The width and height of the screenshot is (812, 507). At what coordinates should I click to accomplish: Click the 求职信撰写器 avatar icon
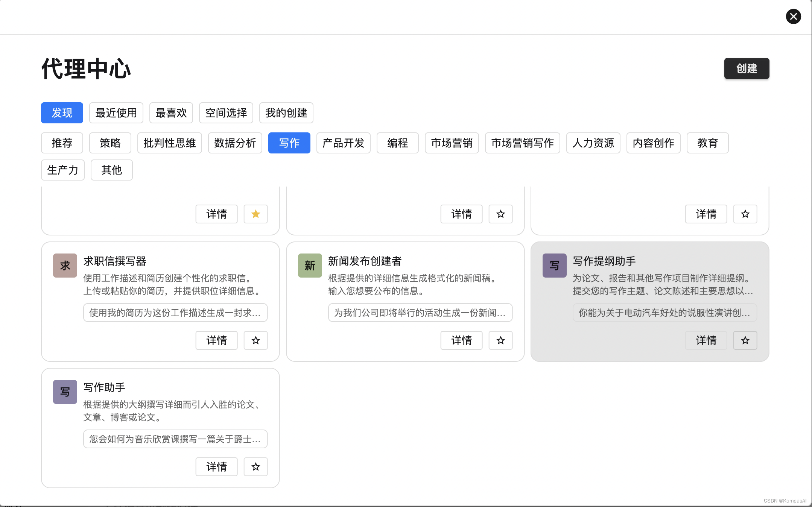pos(65,266)
